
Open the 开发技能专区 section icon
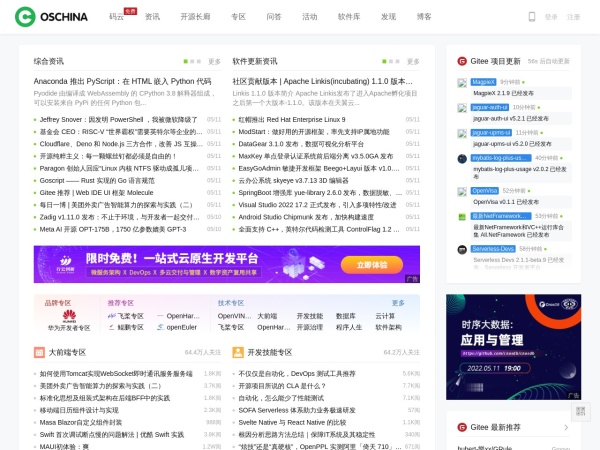[238, 352]
